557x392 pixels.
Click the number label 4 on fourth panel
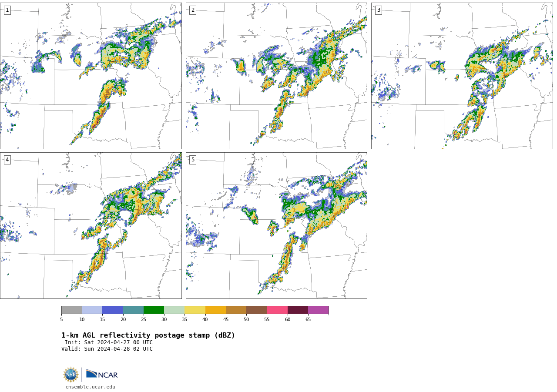(x=7, y=160)
